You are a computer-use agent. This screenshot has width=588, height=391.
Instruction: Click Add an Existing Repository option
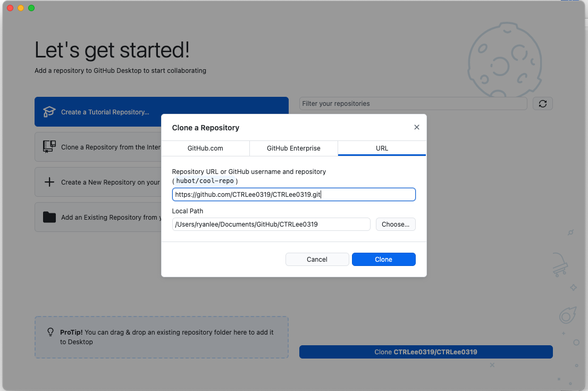98,217
